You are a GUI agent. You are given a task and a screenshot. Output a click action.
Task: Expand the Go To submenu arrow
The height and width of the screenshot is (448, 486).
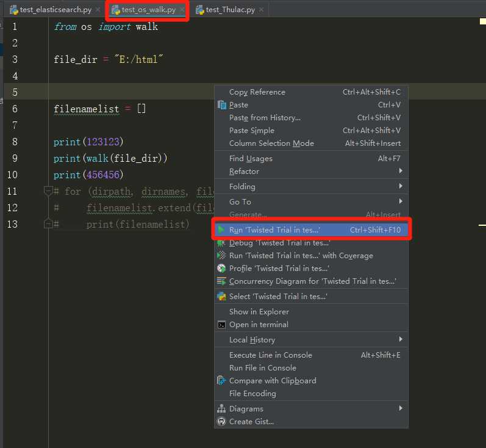pos(401,201)
